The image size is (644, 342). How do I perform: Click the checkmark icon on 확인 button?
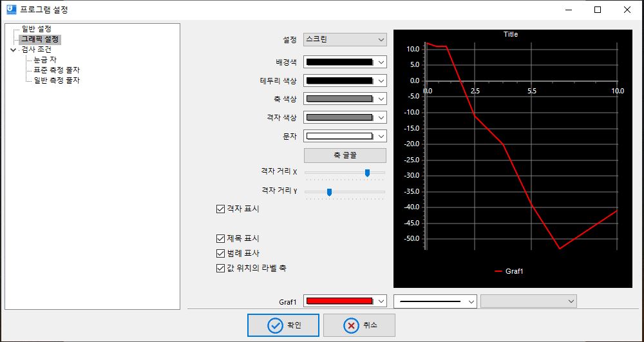pos(275,326)
